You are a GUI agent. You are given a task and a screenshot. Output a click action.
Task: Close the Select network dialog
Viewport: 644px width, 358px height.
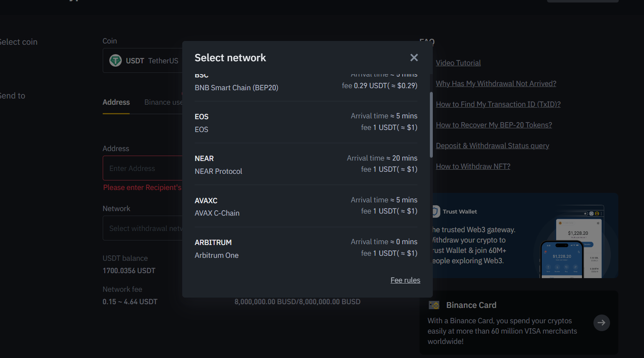coord(414,58)
